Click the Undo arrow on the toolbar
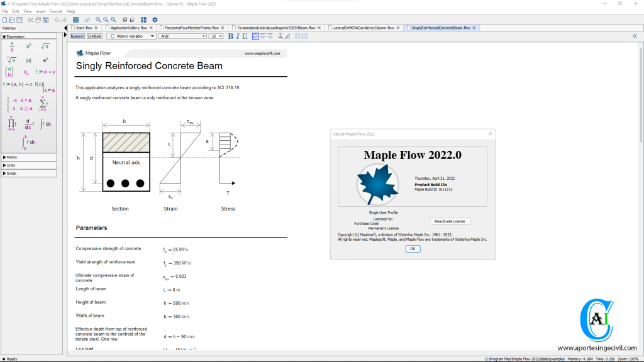644x362 pixels. [x=57, y=19]
